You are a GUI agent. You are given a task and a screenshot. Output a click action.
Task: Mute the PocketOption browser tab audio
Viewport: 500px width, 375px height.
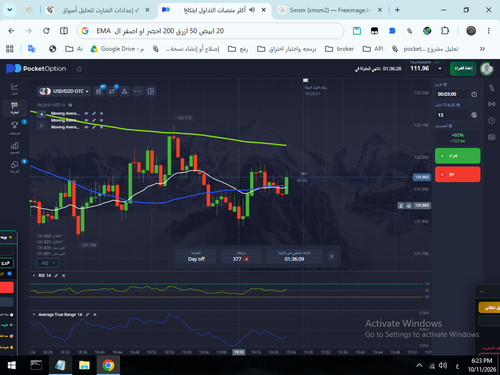pyautogui.click(x=252, y=10)
